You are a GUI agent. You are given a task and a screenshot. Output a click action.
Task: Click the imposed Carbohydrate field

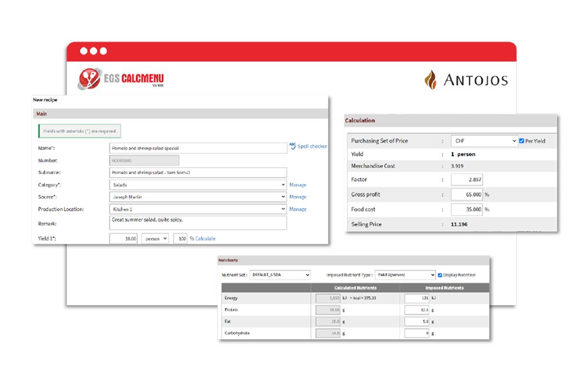pos(417,333)
